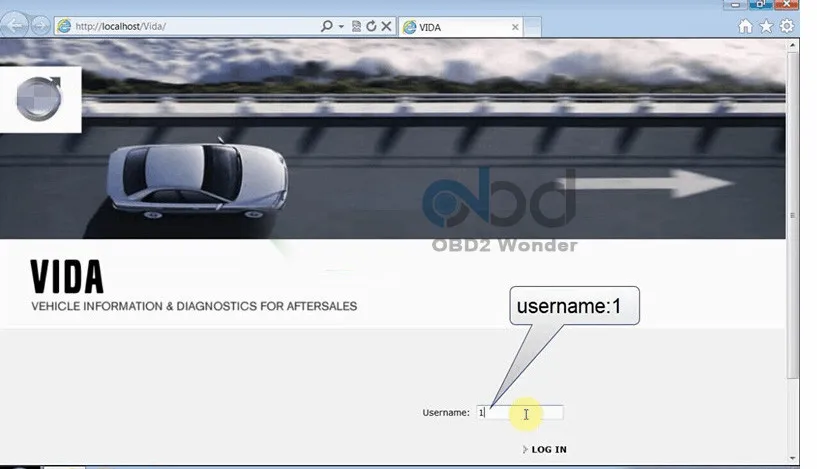Select the VIDA browser tab

pyautogui.click(x=461, y=27)
